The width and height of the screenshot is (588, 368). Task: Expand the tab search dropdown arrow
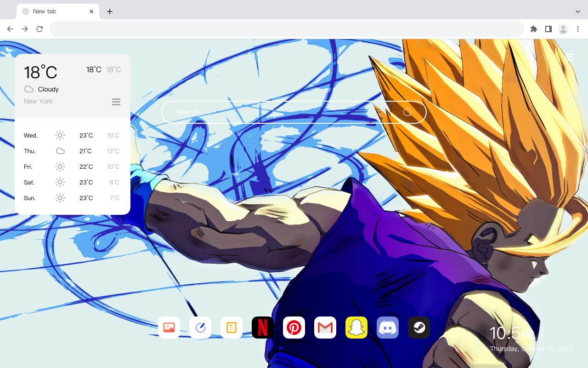(578, 11)
